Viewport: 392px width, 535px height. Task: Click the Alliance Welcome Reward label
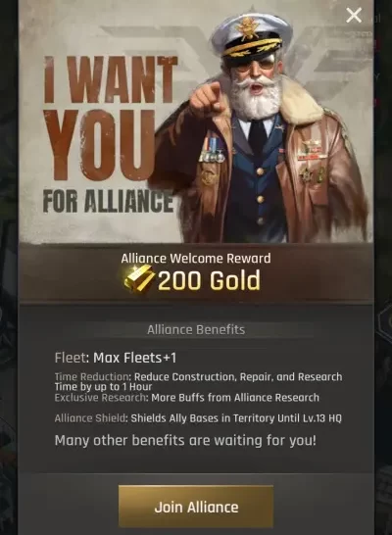196,258
